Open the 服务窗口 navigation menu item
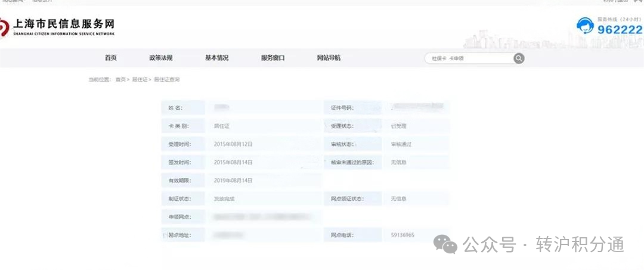 273,58
